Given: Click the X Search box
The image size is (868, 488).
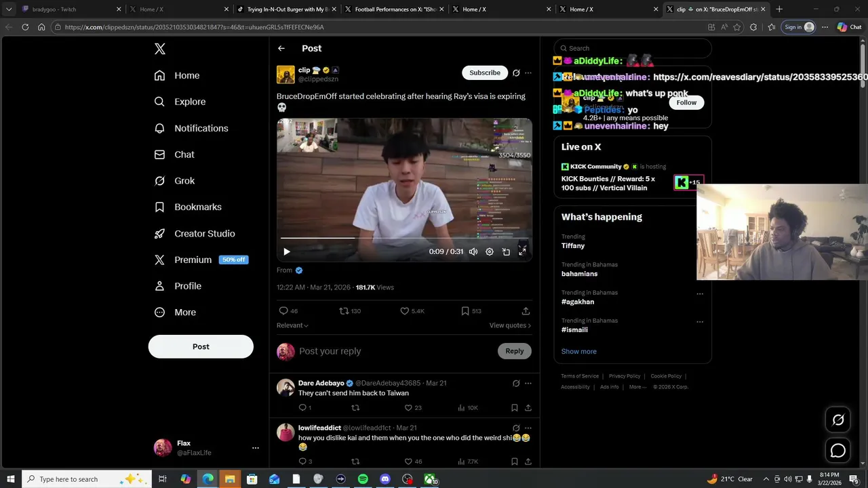Looking at the screenshot, I should [633, 48].
